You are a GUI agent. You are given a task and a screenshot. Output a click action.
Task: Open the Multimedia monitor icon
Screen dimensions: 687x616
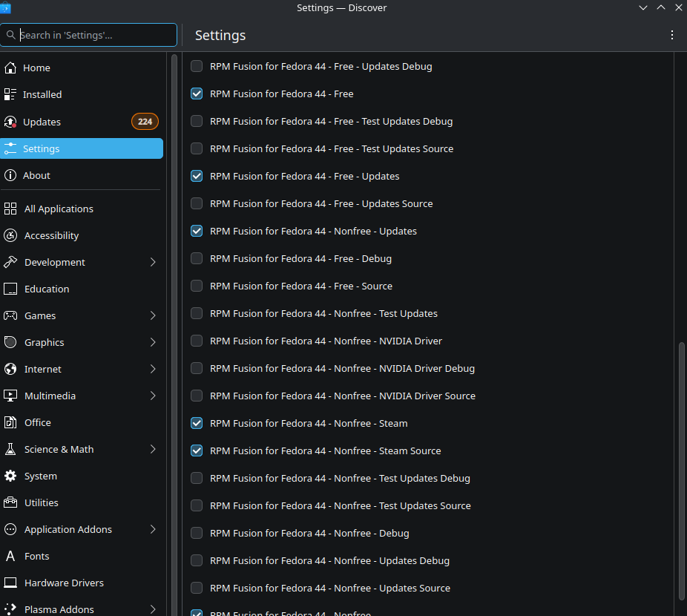10,396
